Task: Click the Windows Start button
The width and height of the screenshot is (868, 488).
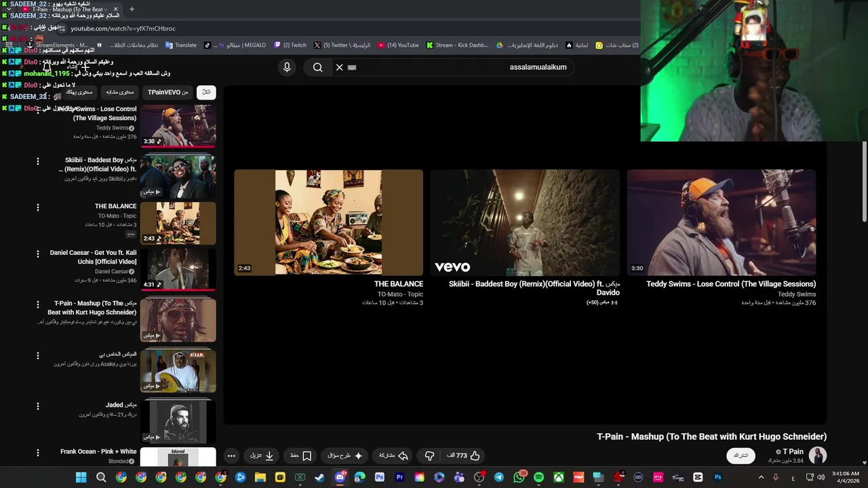Action: coord(81,477)
